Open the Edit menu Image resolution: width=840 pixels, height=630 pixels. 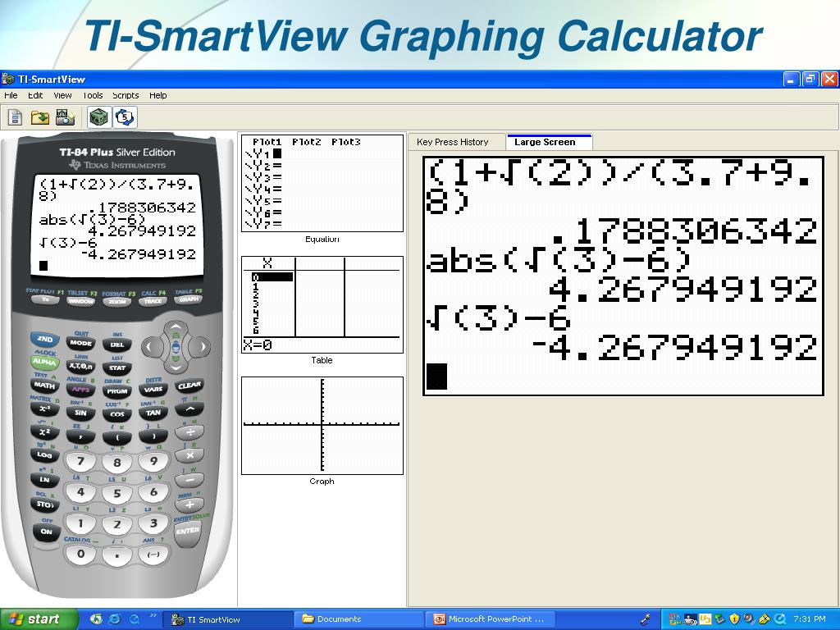[35, 95]
